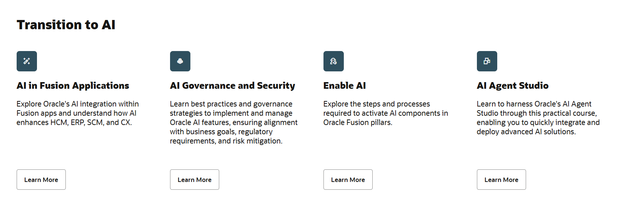The width and height of the screenshot is (644, 206).
Task: Choose the "AI Agent Studio" heading
Action: [512, 86]
